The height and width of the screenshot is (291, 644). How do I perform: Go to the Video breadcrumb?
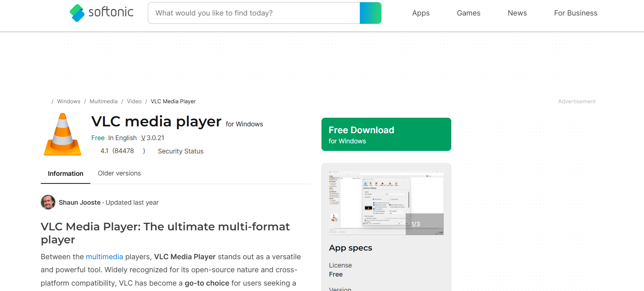coord(134,101)
